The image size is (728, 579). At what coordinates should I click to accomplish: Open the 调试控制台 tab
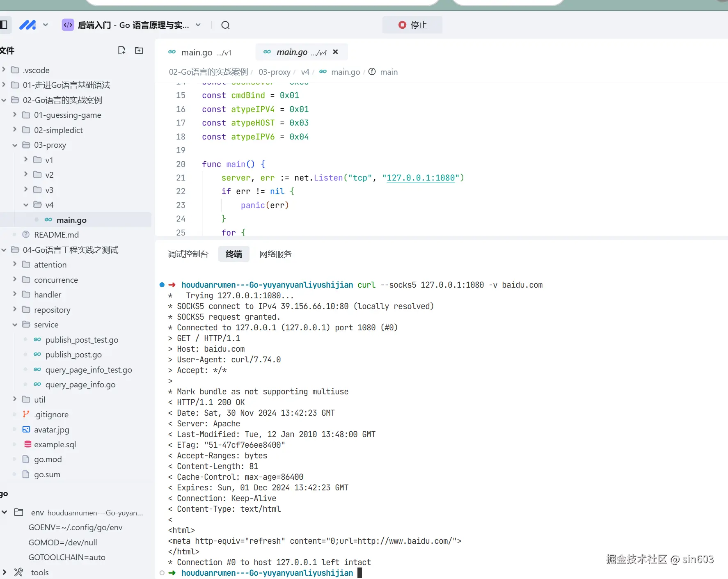coord(188,254)
